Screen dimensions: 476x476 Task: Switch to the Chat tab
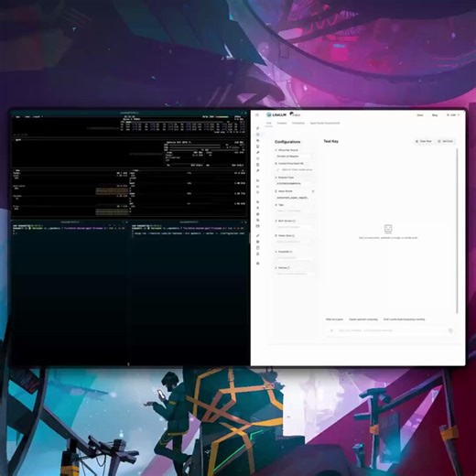(268, 124)
